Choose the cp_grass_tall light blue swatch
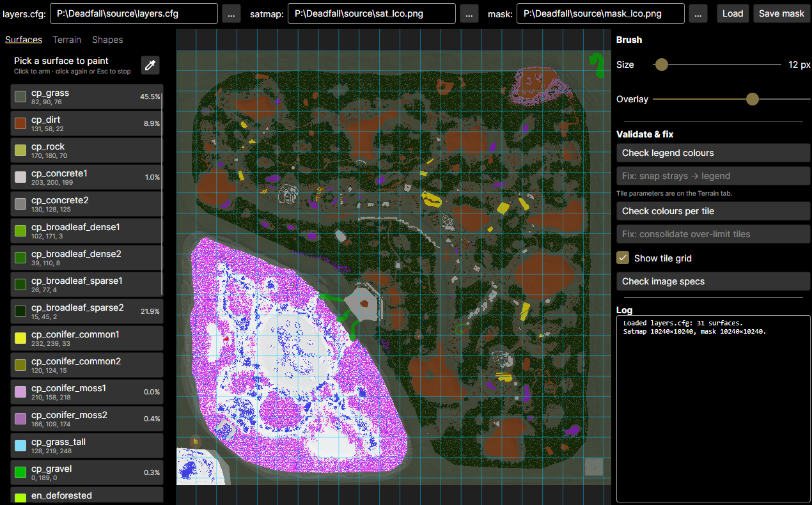Image resolution: width=812 pixels, height=505 pixels. tap(20, 446)
